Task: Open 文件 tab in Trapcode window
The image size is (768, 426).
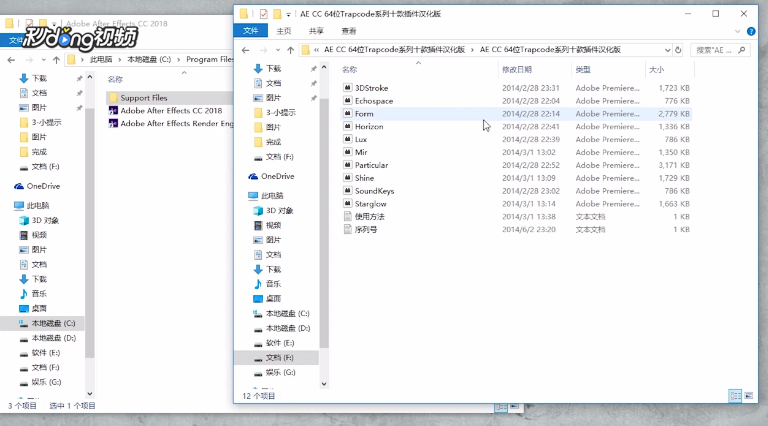Action: pyautogui.click(x=250, y=31)
